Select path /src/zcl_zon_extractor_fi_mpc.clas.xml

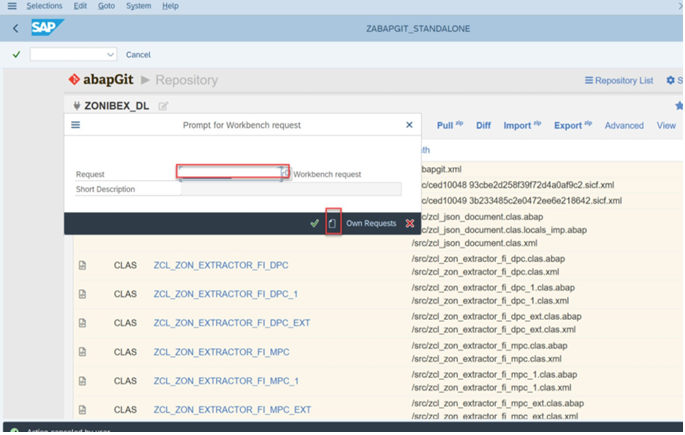(486, 359)
